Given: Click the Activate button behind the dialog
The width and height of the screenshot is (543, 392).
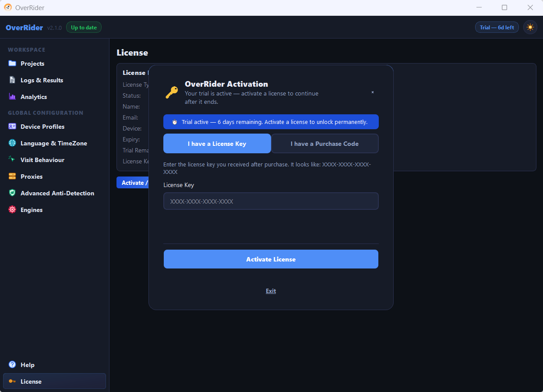Looking at the screenshot, I should 133,183.
